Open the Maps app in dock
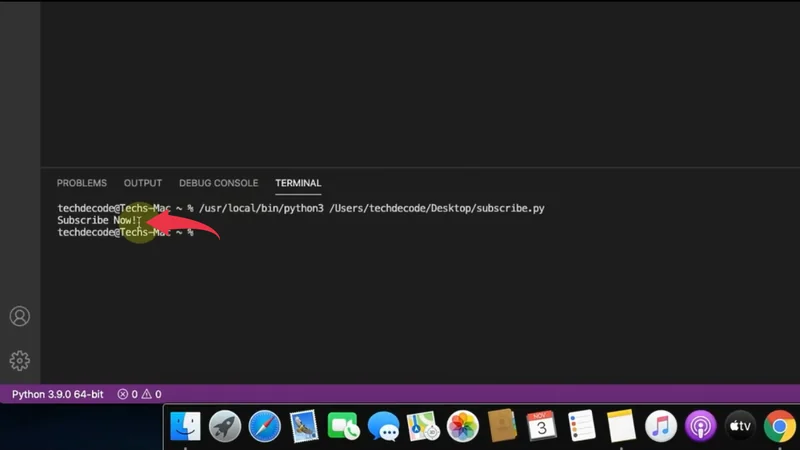The height and width of the screenshot is (450, 800). tap(423, 427)
